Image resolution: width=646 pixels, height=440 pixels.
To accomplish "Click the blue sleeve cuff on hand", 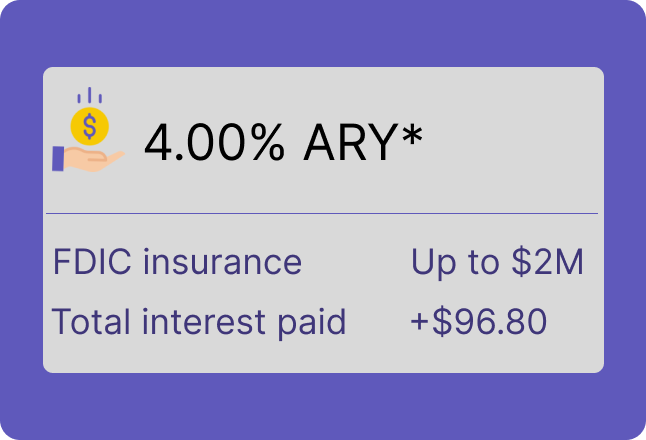I will (58, 158).
